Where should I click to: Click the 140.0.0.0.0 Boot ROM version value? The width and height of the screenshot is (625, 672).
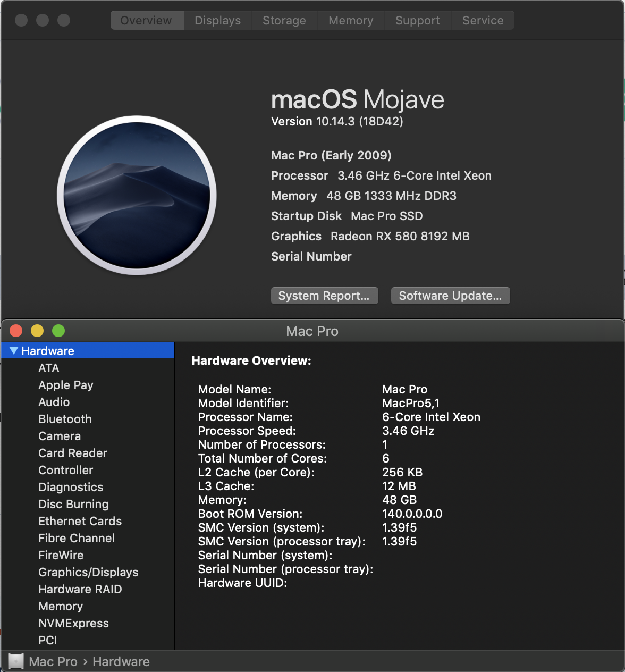click(412, 514)
